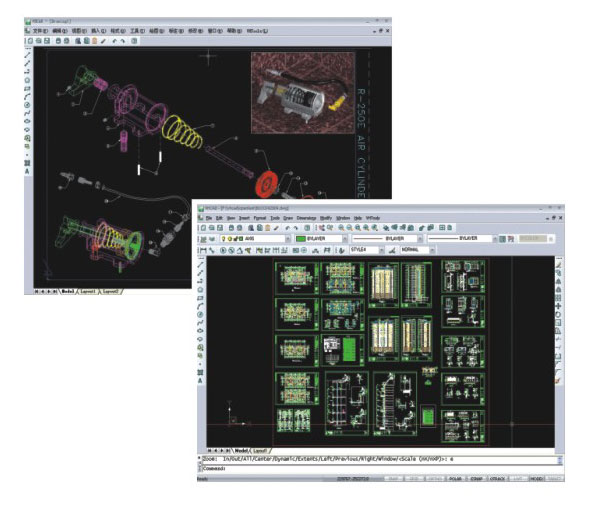Open Format menu in front window
This screenshot has height=510, width=592.
[260, 218]
